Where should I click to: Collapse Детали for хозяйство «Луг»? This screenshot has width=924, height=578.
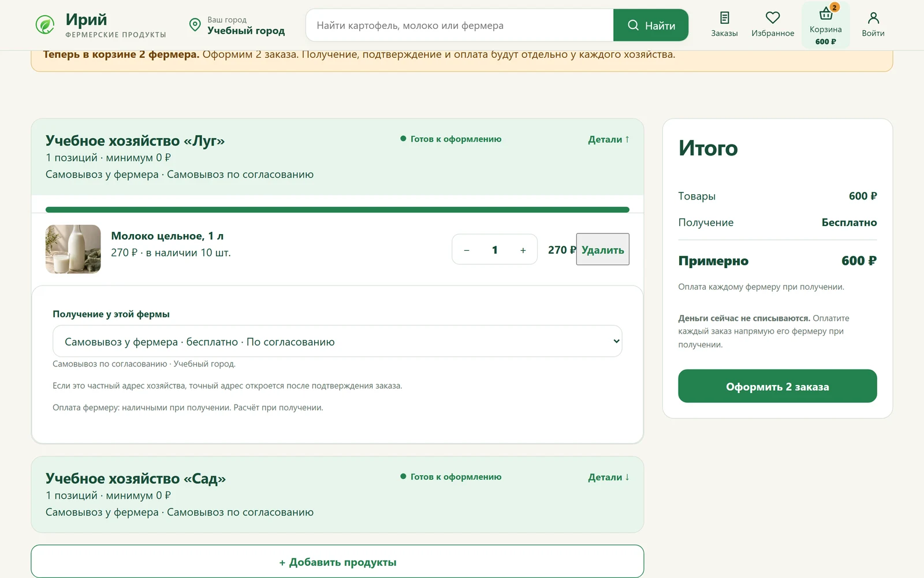click(x=609, y=139)
